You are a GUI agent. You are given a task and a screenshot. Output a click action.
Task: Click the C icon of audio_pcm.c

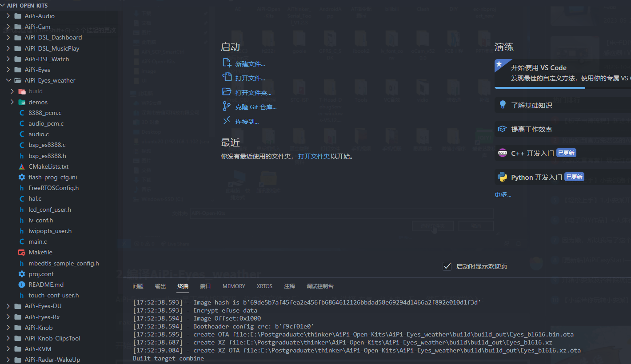[x=22, y=123]
